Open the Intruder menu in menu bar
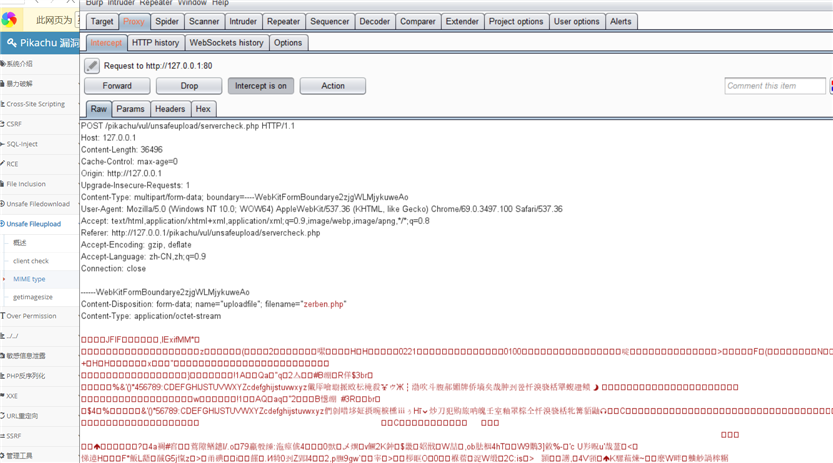 (x=121, y=3)
